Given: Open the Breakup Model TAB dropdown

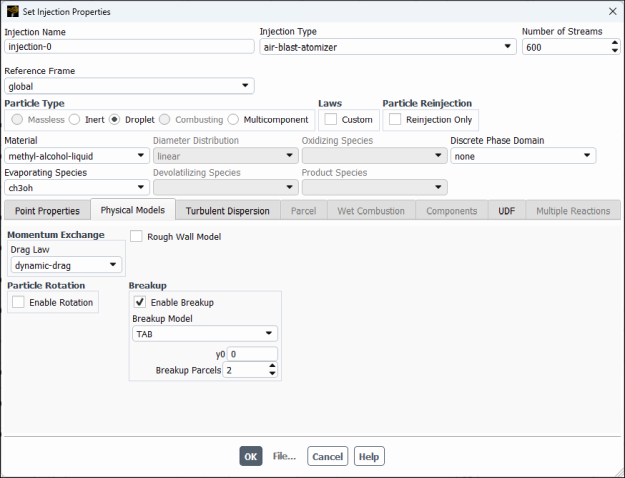Looking at the screenshot, I should (204, 335).
